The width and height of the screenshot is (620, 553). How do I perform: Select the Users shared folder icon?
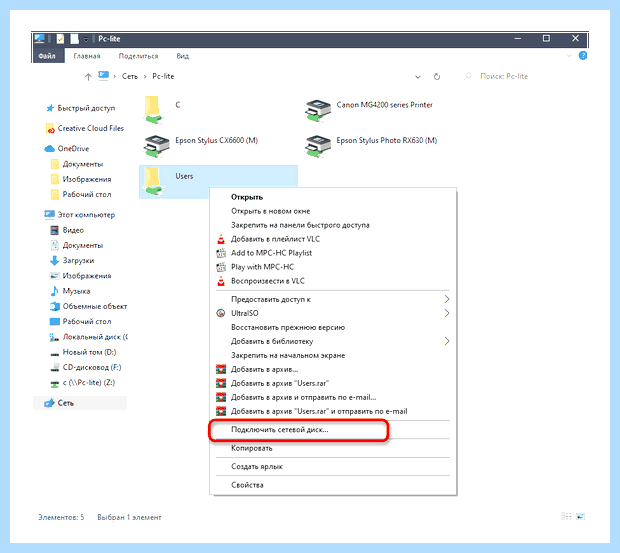153,181
